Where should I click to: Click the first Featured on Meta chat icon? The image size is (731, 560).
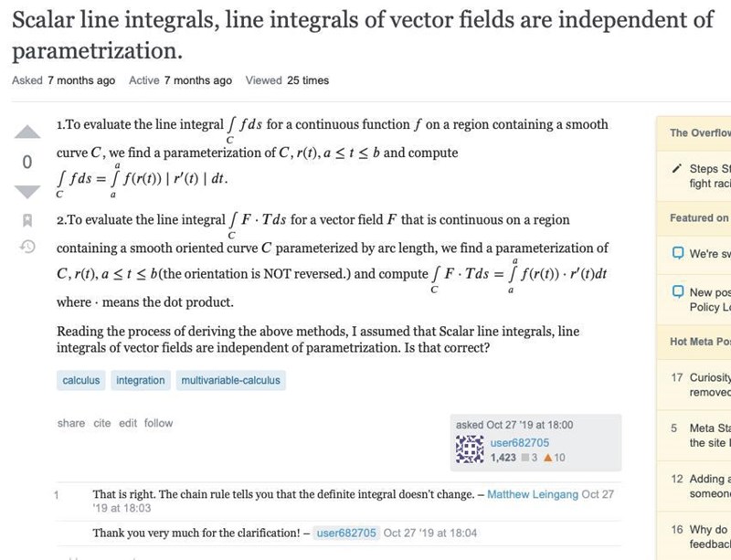pos(677,253)
